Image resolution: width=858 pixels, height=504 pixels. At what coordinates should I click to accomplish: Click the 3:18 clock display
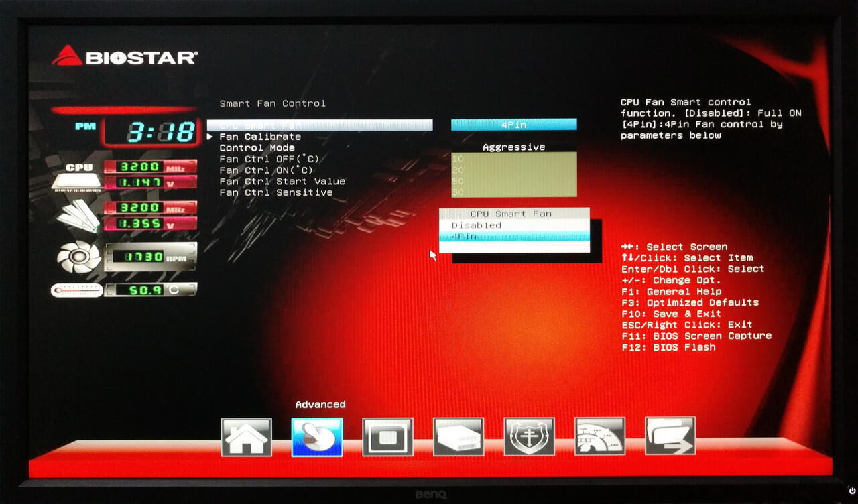point(151,132)
